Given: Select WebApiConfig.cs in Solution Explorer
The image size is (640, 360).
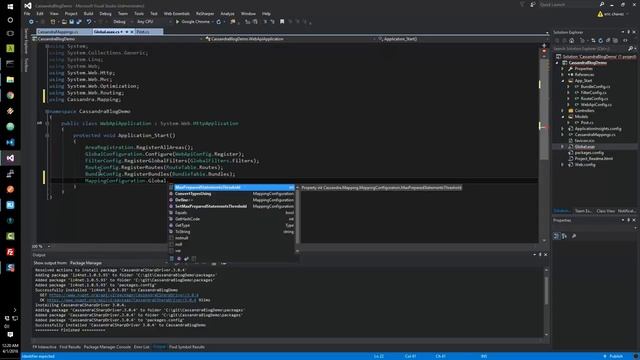Looking at the screenshot, I should pos(596,104).
